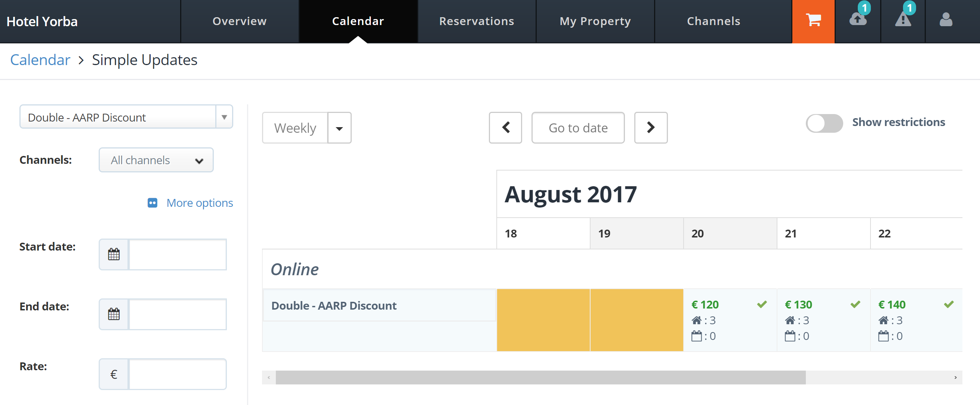Click the day 18 column header

click(x=543, y=233)
